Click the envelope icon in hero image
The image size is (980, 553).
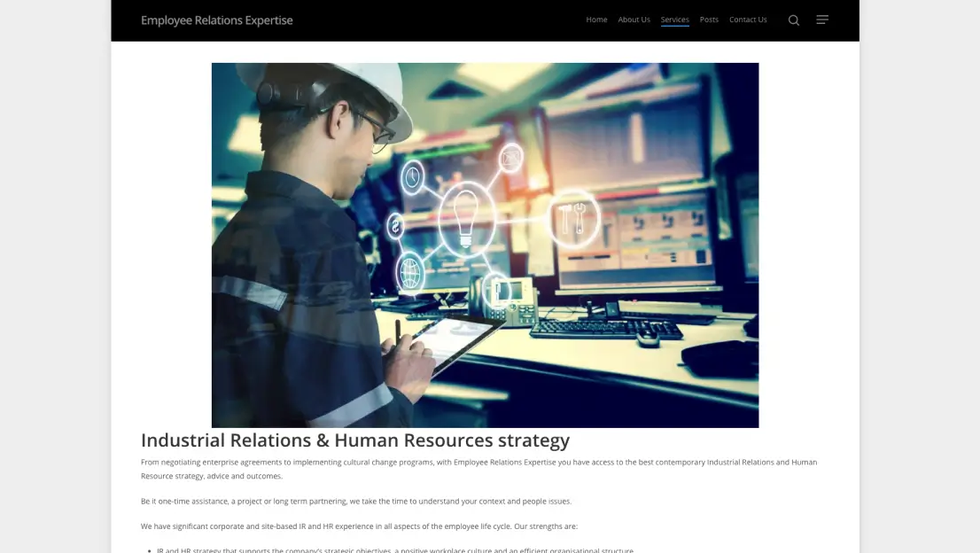click(510, 159)
